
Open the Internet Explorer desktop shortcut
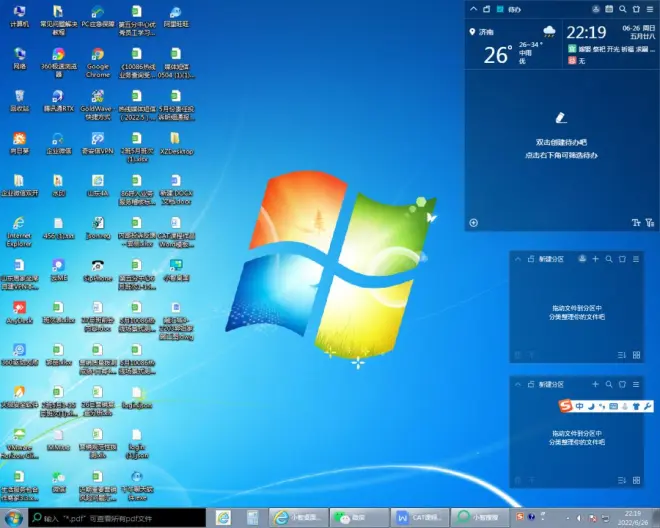(19, 225)
